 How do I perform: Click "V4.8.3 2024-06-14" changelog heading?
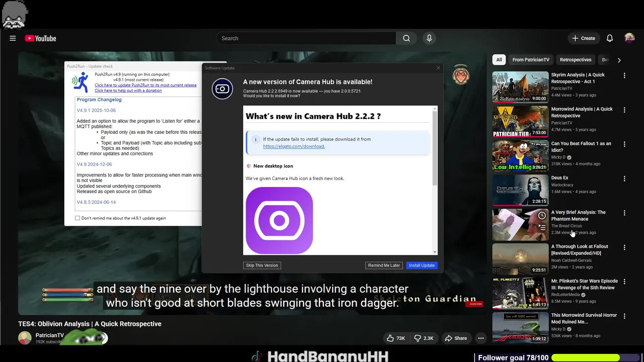point(96,202)
